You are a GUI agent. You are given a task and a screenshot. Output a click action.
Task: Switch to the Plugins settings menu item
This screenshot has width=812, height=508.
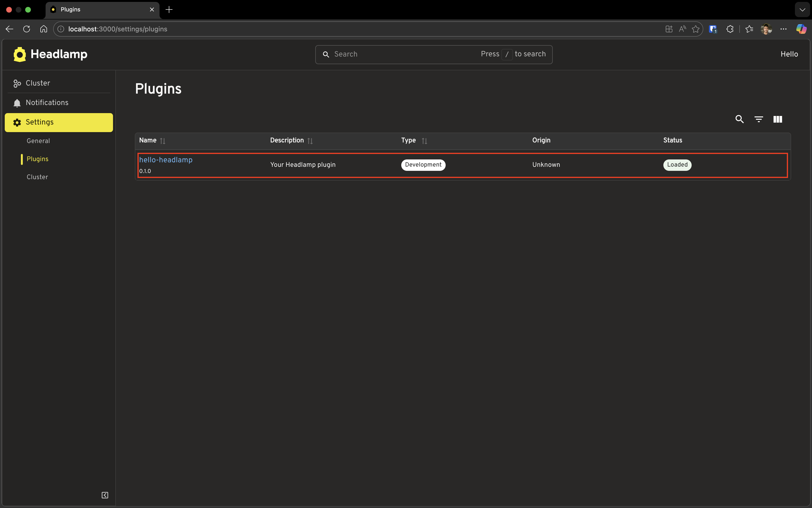[37, 158]
